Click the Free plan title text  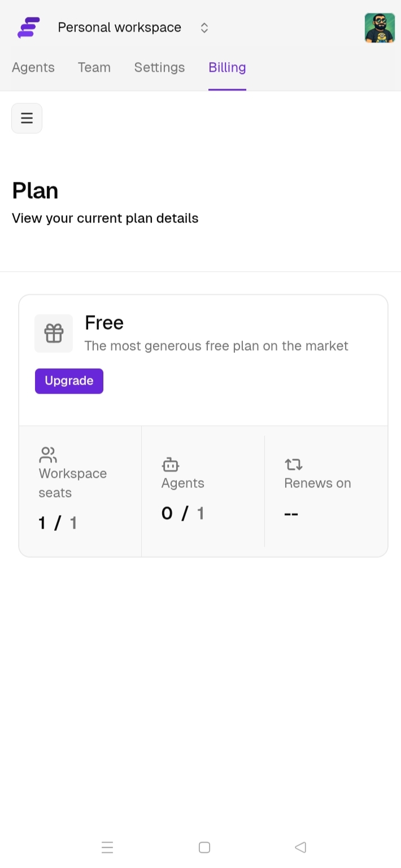104,322
